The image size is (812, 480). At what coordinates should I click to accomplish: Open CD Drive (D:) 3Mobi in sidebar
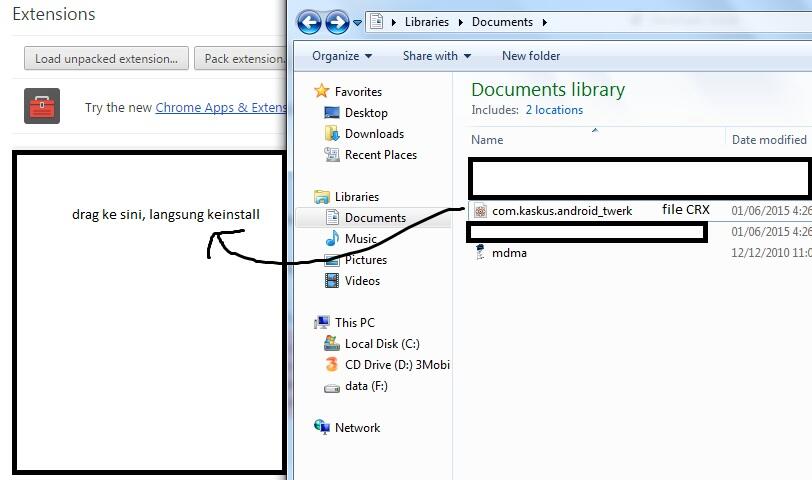click(x=397, y=365)
